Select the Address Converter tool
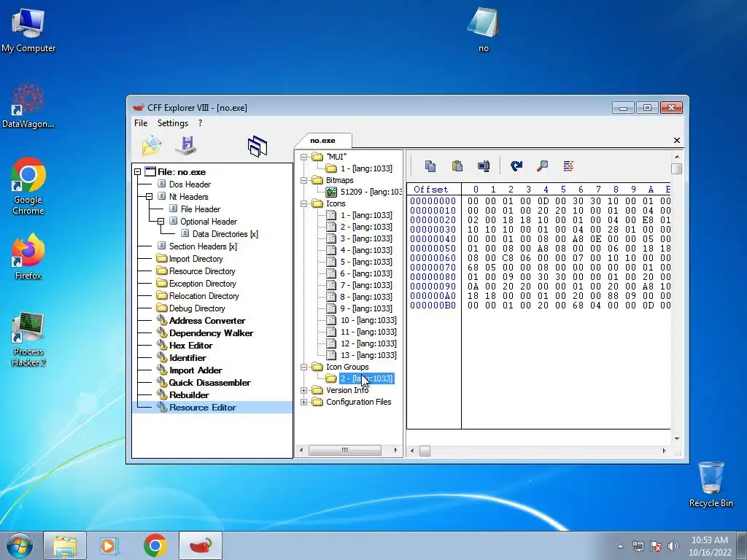747x560 pixels. coord(207,321)
